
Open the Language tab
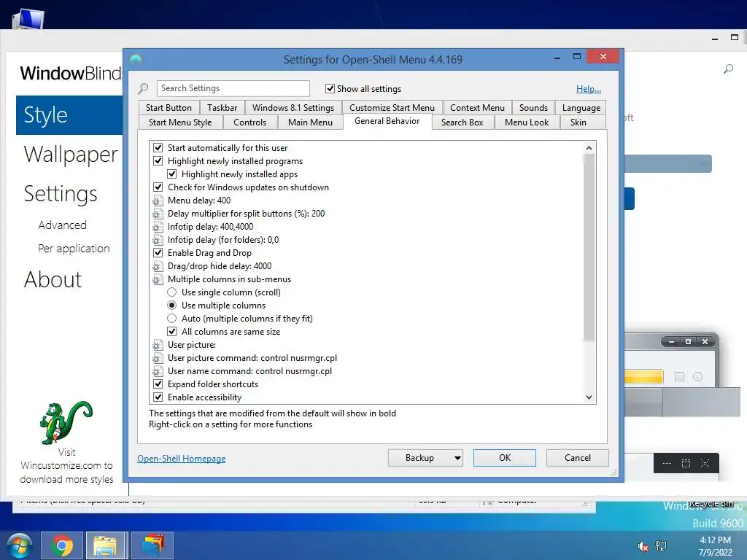click(581, 108)
